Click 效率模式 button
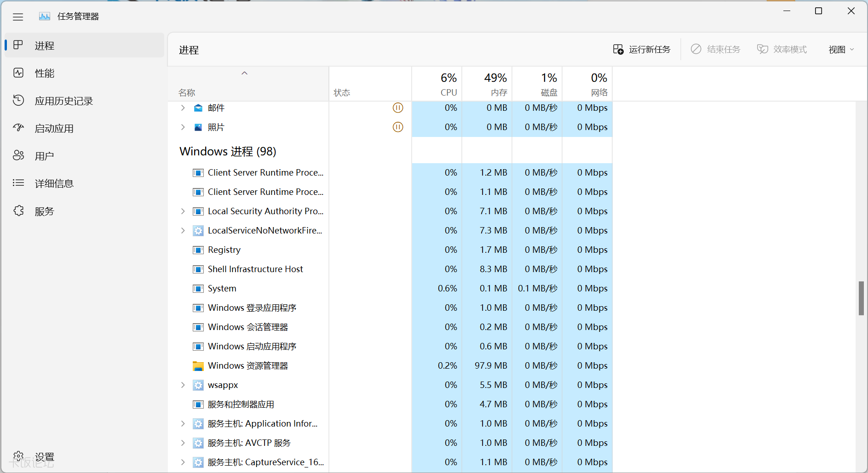Screen dimensions: 868x473 pyautogui.click(x=782, y=49)
